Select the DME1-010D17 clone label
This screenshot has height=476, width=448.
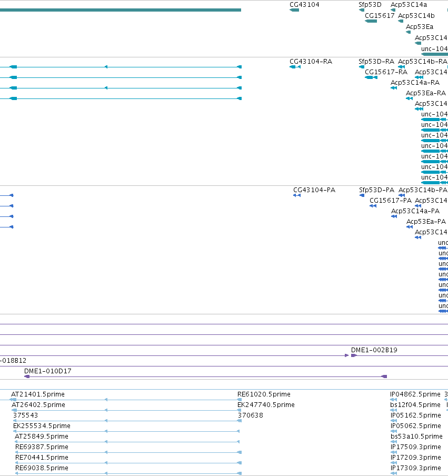pos(48,371)
